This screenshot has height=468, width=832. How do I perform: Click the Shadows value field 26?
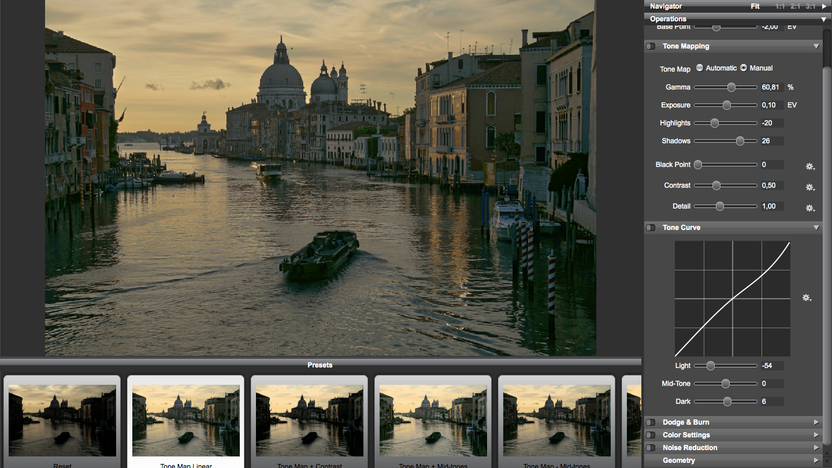(x=772, y=141)
